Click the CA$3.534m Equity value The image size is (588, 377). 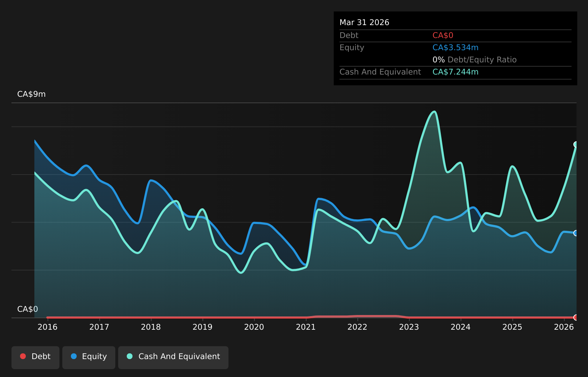456,48
